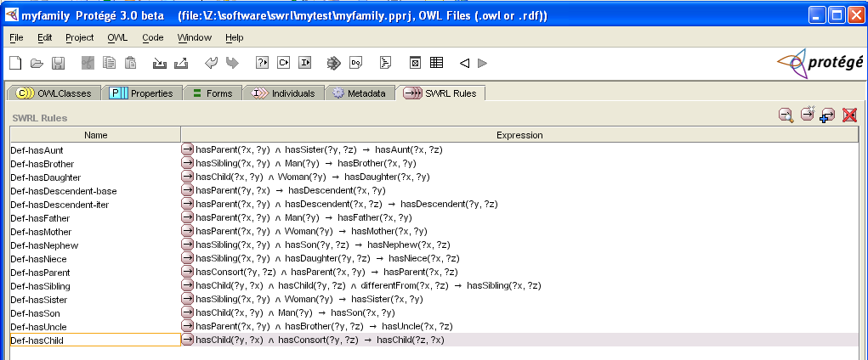Open a project with the folder icon

coord(37,63)
